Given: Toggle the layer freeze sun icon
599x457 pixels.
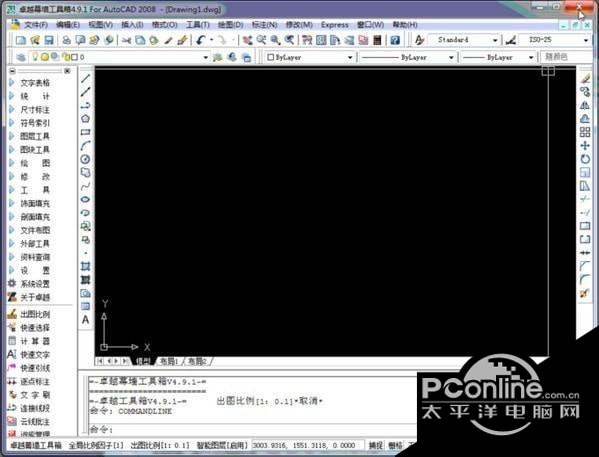Looking at the screenshot, I should pyautogui.click(x=45, y=57).
